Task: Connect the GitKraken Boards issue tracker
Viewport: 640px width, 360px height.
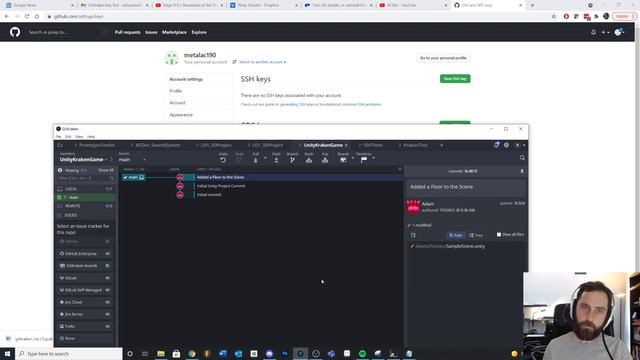Action: coord(85,266)
